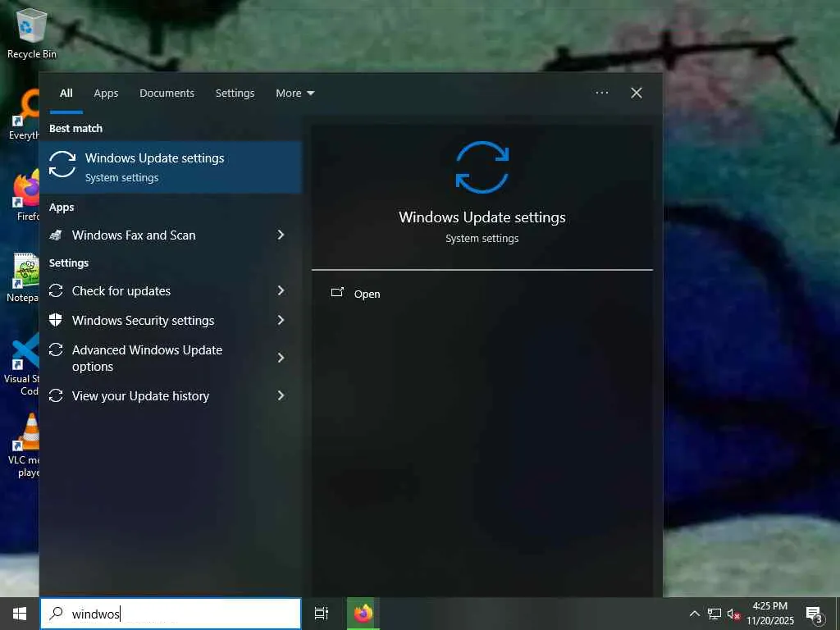Open the Firefox desktop shortcut

pyautogui.click(x=25, y=195)
